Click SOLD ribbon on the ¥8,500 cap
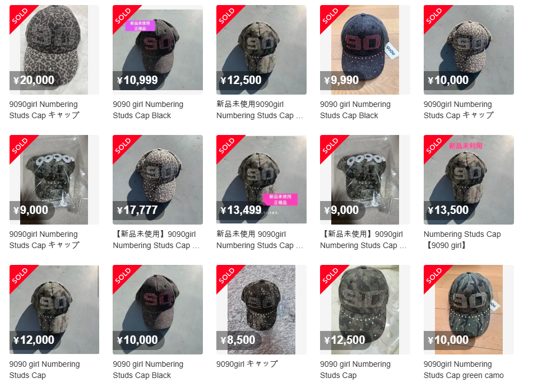The height and width of the screenshot is (392, 542). coord(227,276)
